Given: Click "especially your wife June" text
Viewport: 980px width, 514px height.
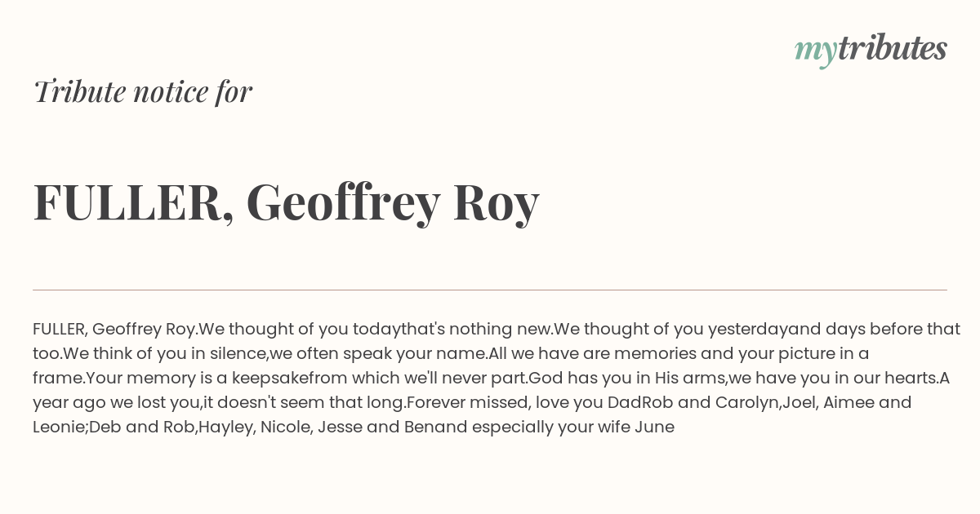Looking at the screenshot, I should [573, 428].
